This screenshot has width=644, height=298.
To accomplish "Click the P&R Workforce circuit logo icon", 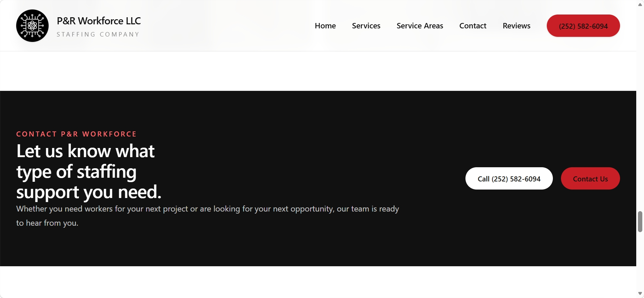I will (32, 26).
